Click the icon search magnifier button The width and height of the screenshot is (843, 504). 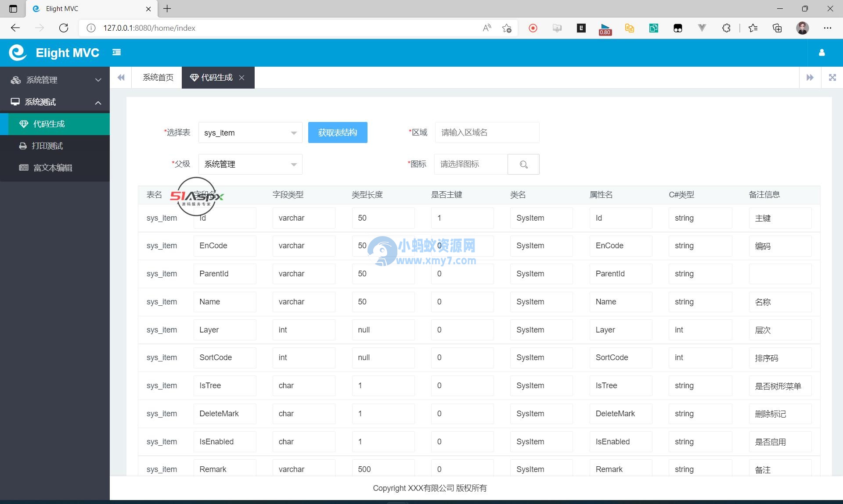pyautogui.click(x=523, y=164)
